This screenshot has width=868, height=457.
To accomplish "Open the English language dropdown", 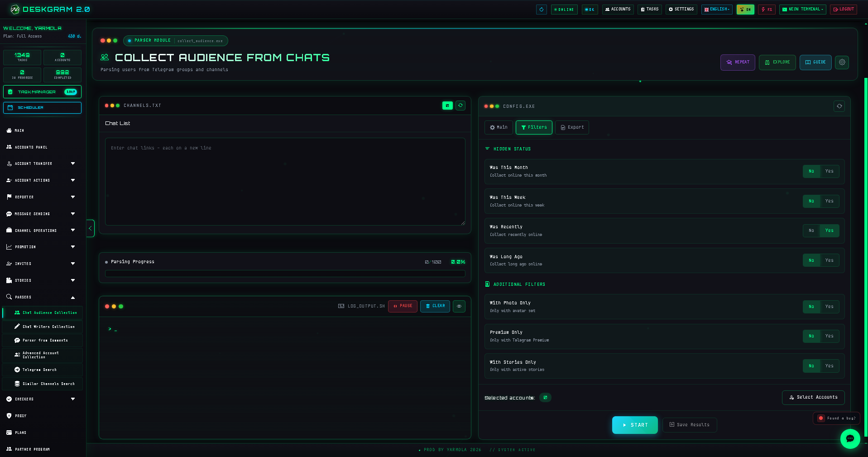I will (x=717, y=10).
